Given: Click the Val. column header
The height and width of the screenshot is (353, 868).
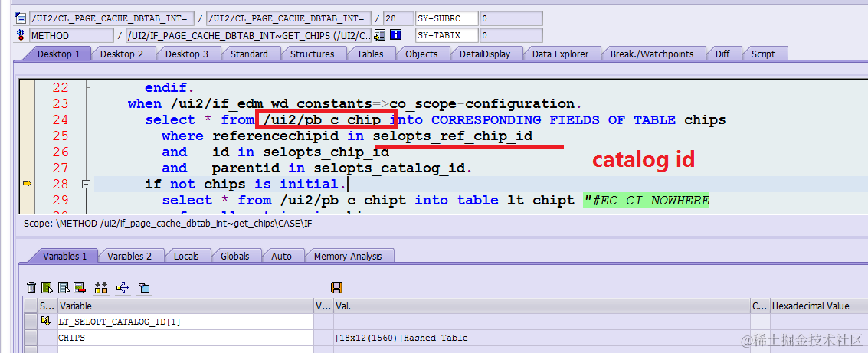Looking at the screenshot, I should coord(542,306).
